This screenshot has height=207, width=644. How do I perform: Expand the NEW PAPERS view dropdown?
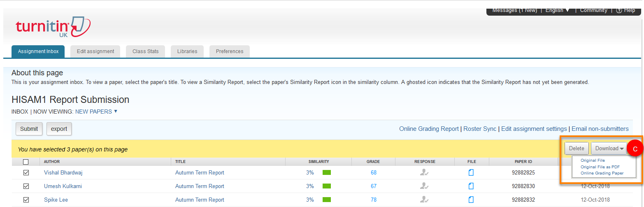[x=96, y=112]
